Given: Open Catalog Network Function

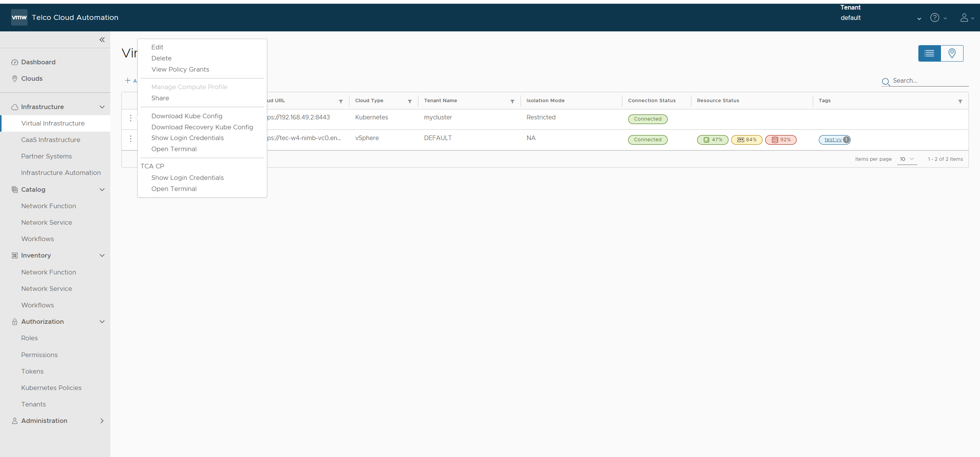Looking at the screenshot, I should click(49, 206).
